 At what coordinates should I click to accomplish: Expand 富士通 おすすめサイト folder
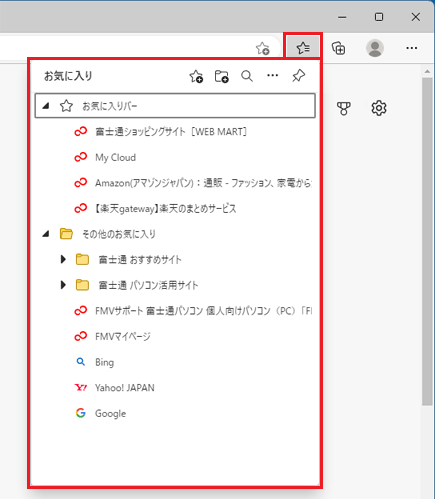tap(63, 259)
